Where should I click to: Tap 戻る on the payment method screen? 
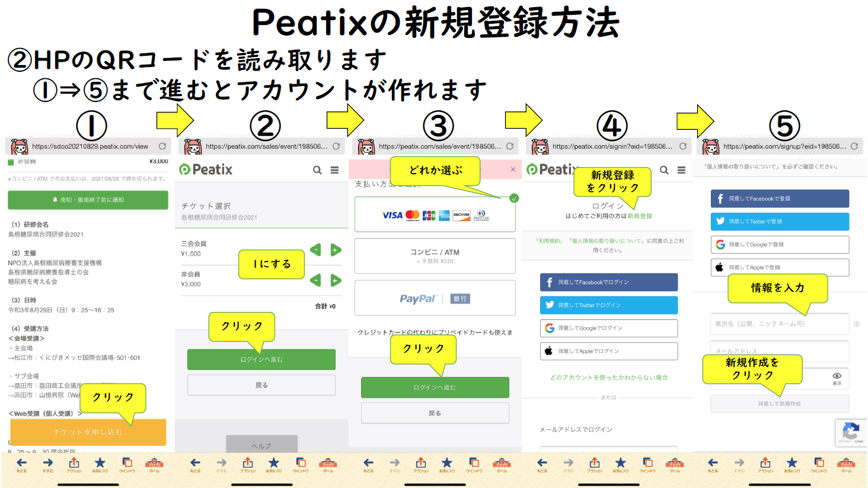click(435, 413)
